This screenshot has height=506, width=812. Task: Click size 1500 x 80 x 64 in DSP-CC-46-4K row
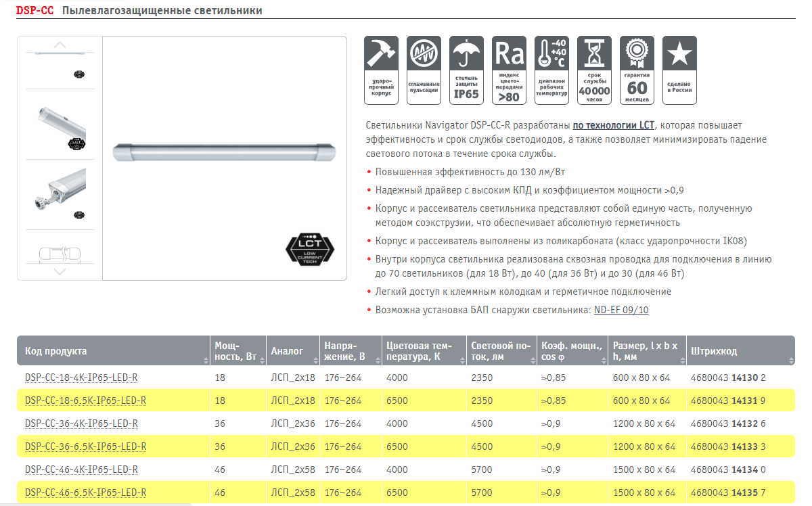click(x=644, y=469)
